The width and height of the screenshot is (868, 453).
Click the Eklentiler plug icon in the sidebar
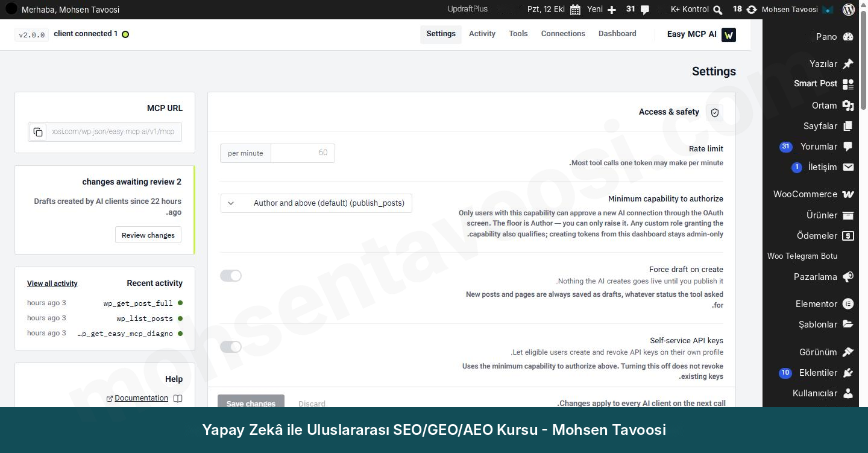coord(848,373)
